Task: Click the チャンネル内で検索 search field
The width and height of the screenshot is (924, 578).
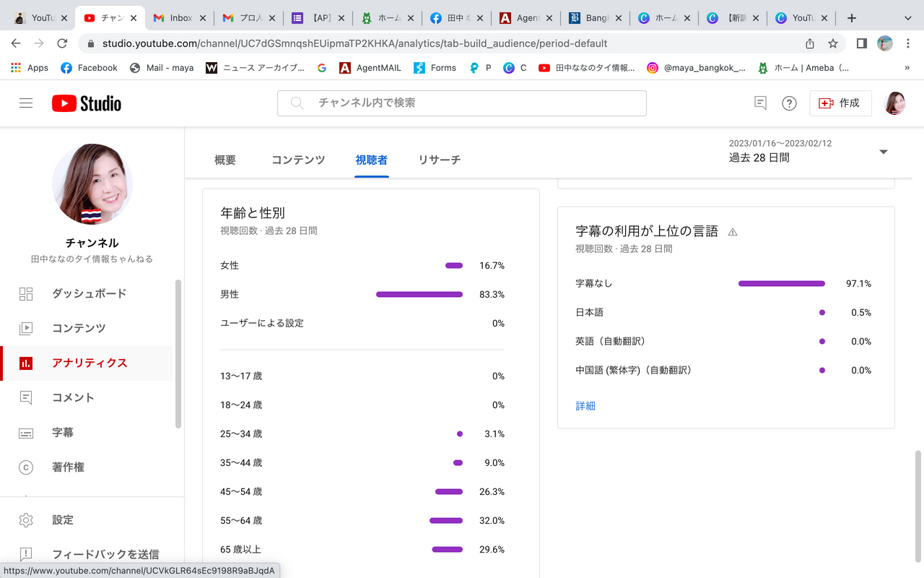Action: point(462,103)
